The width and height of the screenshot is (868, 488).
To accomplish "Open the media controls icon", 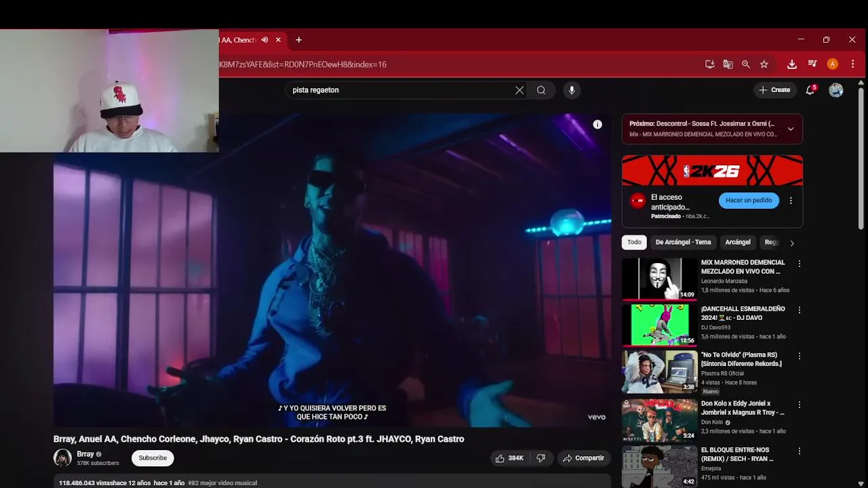I will [812, 64].
